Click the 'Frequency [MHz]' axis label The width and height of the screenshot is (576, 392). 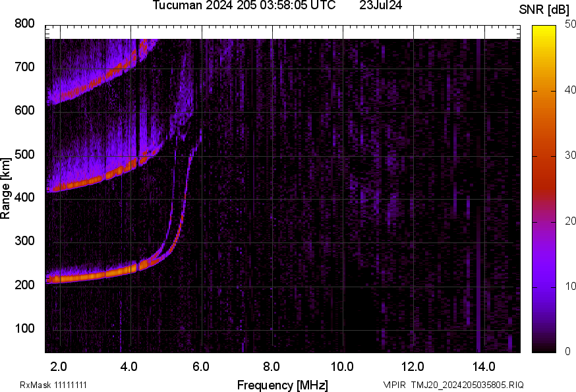click(x=283, y=385)
